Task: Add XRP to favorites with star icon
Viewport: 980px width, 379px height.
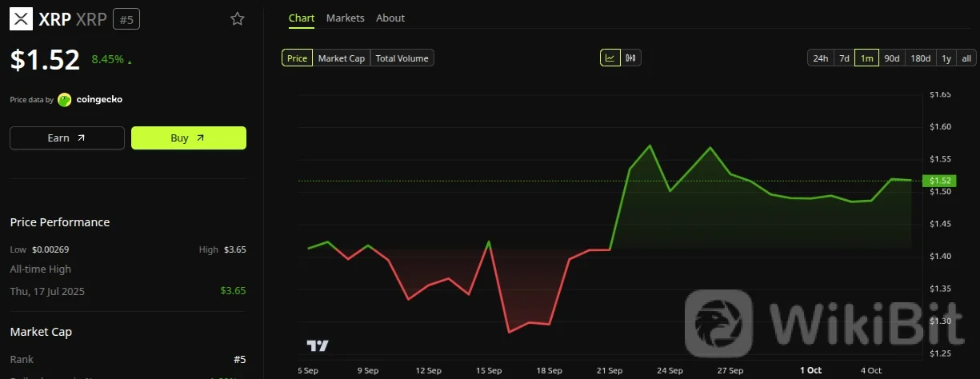Action: [238, 19]
